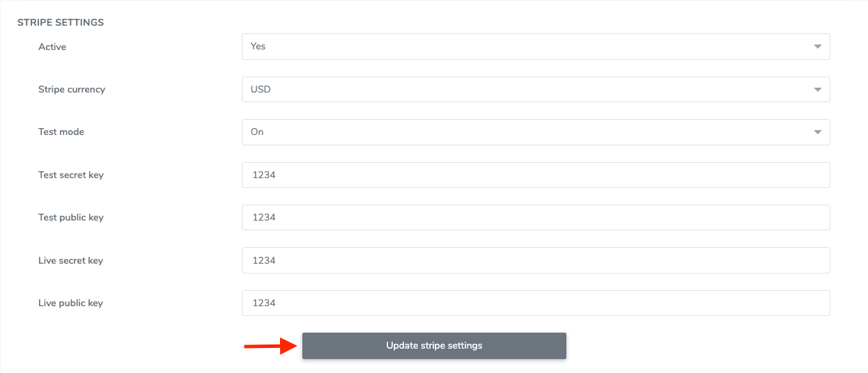
Task: Click the "Live secret key" label text
Action: [x=70, y=261]
